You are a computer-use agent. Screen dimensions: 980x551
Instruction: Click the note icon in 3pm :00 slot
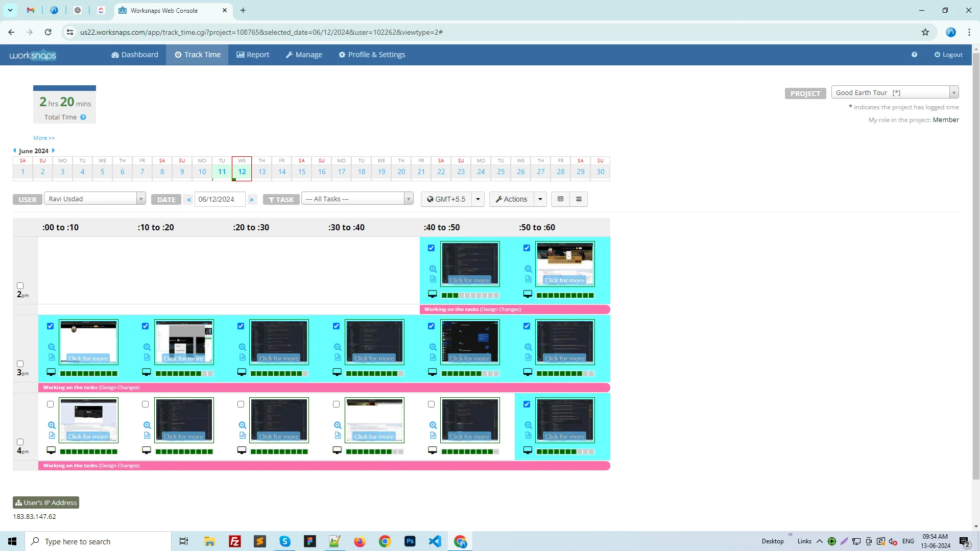(x=52, y=357)
